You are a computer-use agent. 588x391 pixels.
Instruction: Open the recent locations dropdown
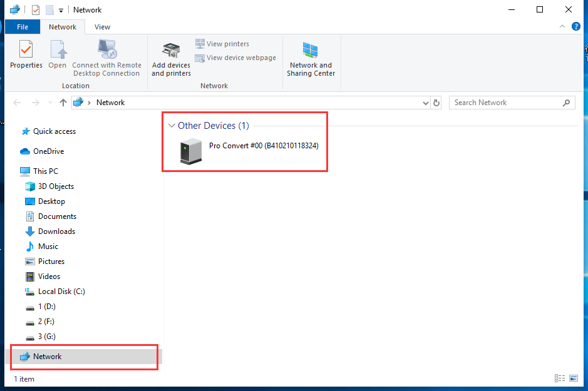(50, 103)
